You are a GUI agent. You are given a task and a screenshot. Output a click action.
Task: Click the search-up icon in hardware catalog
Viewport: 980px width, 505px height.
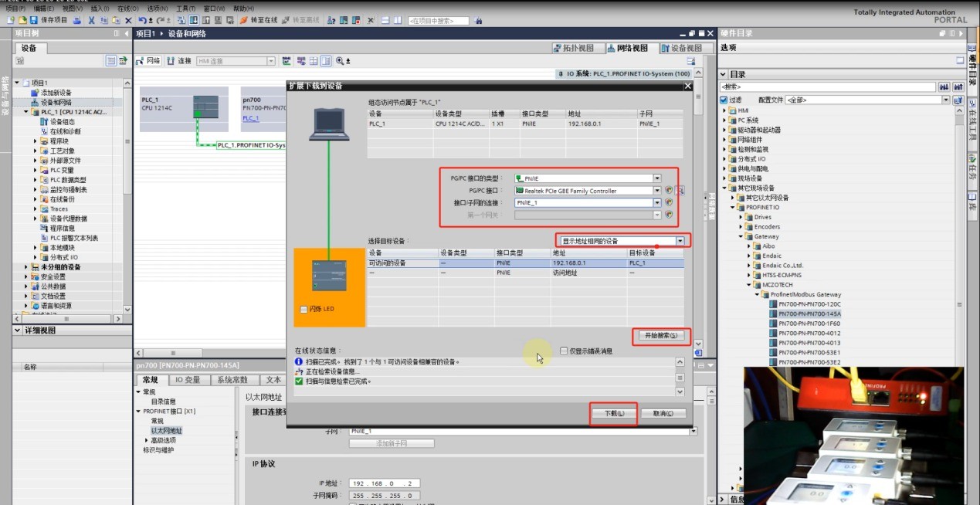pyautogui.click(x=958, y=87)
